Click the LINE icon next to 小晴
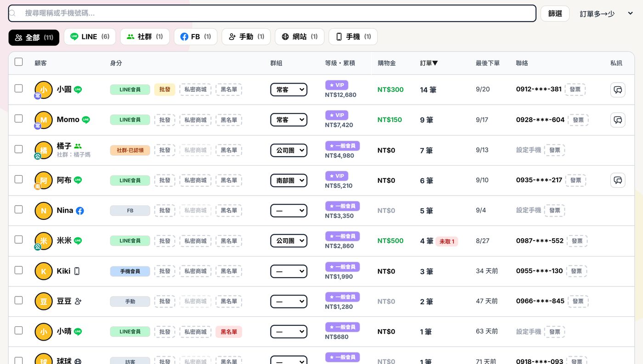Screen dimensions: 643x364 [x=78, y=331]
